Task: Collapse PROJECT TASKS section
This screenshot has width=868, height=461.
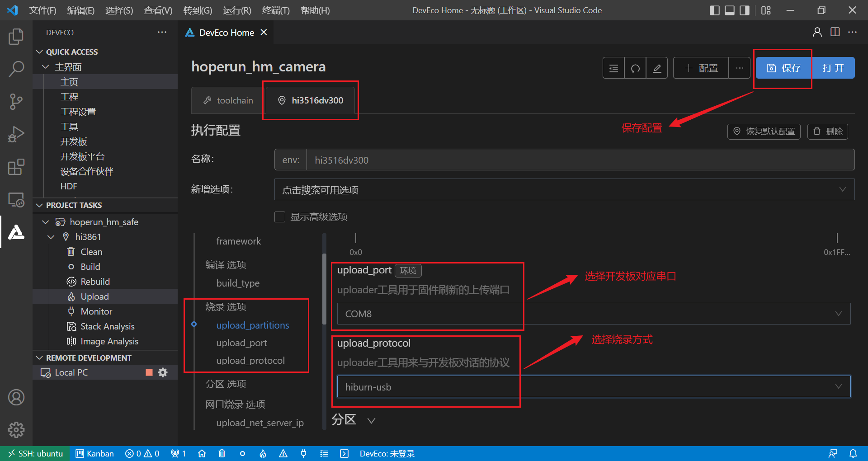Action: coord(39,205)
